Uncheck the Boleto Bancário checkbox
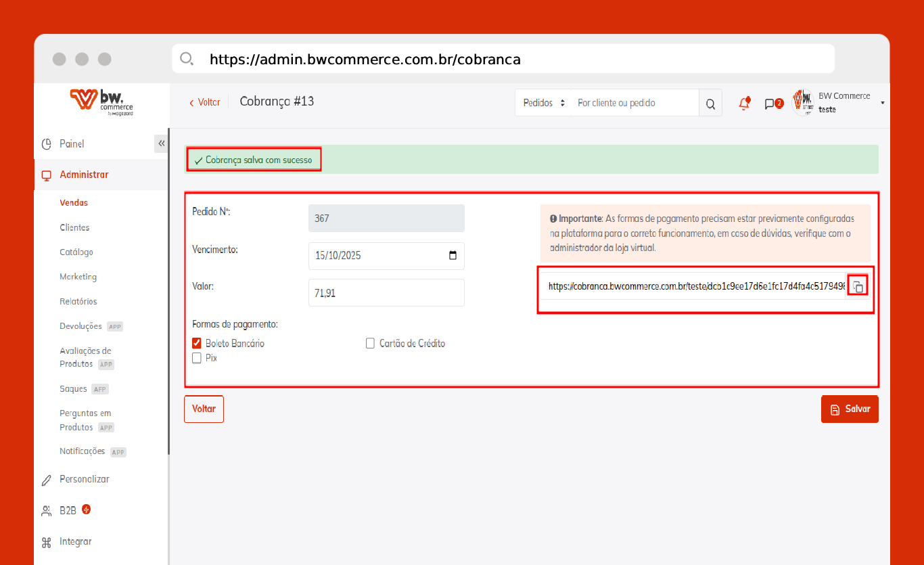 198,343
